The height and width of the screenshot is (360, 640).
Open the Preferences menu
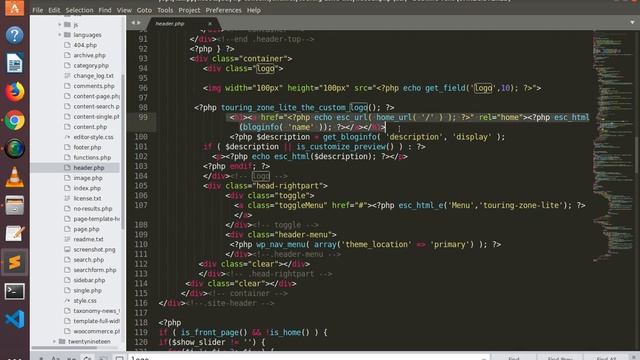(223, 10)
